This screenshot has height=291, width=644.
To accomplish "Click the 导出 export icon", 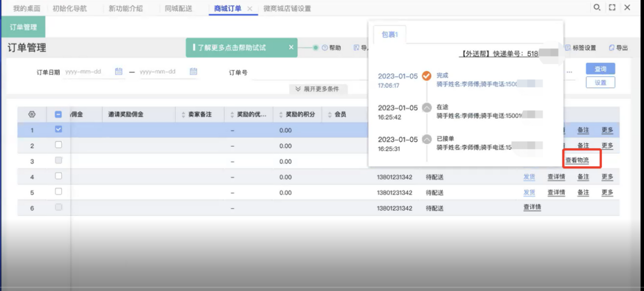I will [612, 48].
